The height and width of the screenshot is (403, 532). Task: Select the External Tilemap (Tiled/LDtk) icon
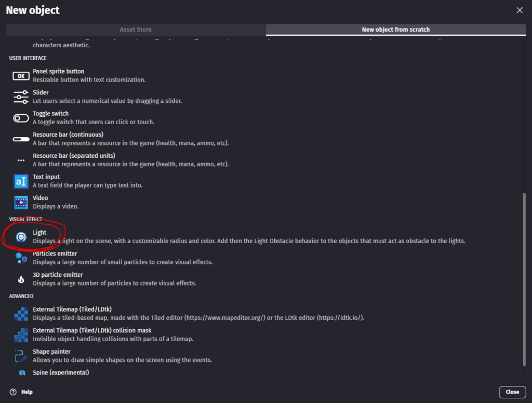pyautogui.click(x=21, y=314)
